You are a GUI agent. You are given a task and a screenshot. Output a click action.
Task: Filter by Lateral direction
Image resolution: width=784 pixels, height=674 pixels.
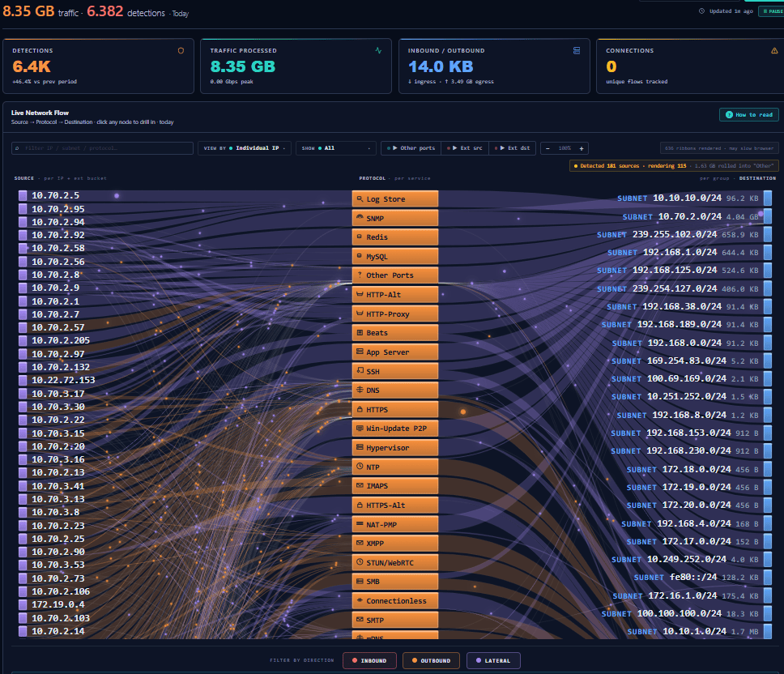[493, 660]
